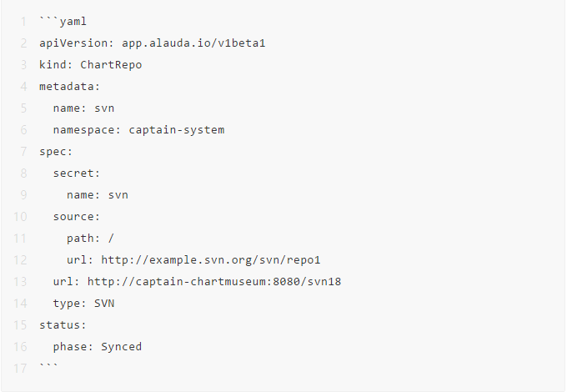Click line number 16 in the gutter
567x392 pixels.
(20, 346)
